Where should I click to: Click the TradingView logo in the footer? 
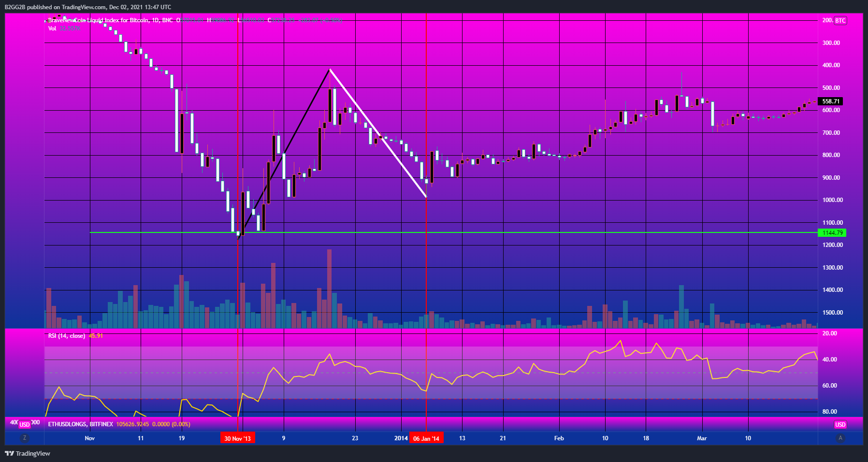click(x=28, y=453)
